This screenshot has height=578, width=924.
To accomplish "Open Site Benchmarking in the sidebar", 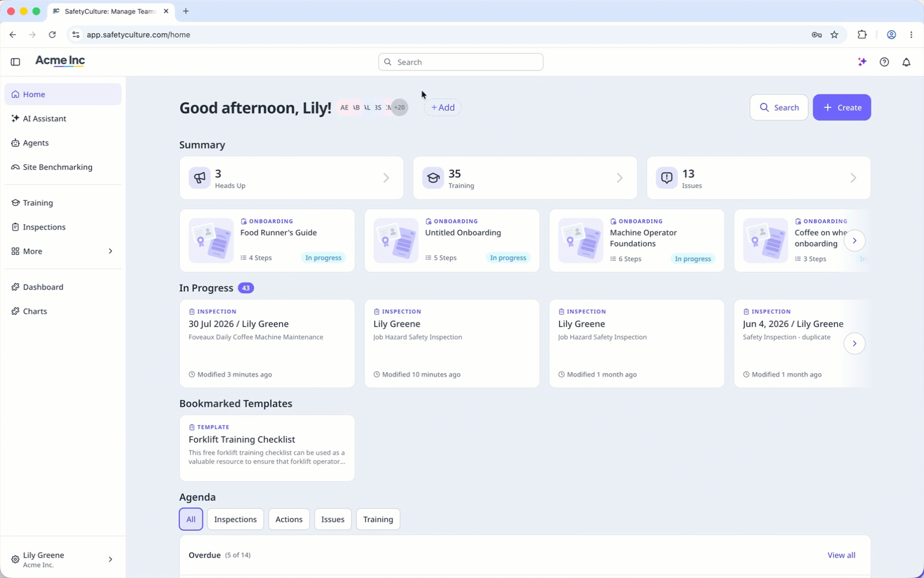I will point(63,167).
